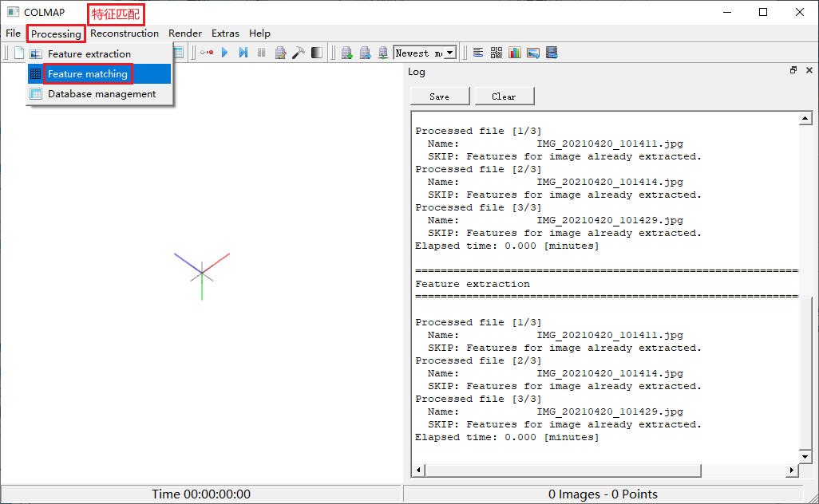Show the match matrix with the QR-like icon
The width and height of the screenshot is (819, 504).
(x=497, y=53)
